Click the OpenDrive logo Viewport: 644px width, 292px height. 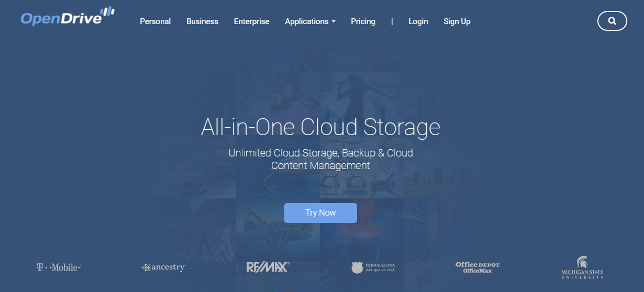[67, 17]
